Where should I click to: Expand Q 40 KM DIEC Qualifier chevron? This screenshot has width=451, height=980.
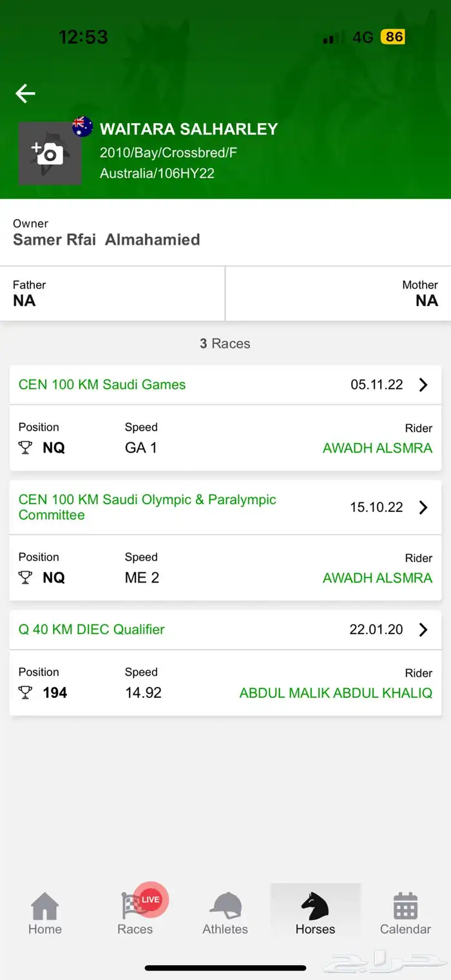(x=423, y=630)
